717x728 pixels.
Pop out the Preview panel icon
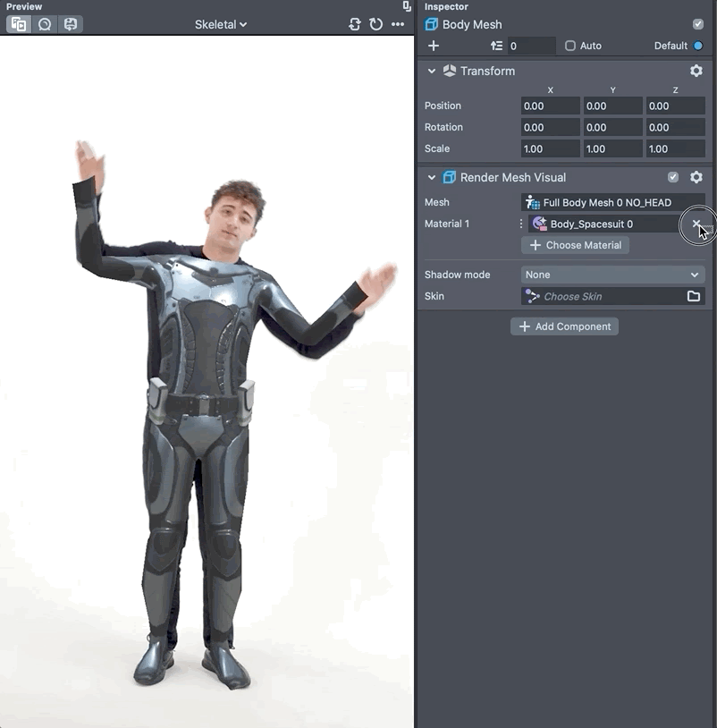click(x=407, y=6)
